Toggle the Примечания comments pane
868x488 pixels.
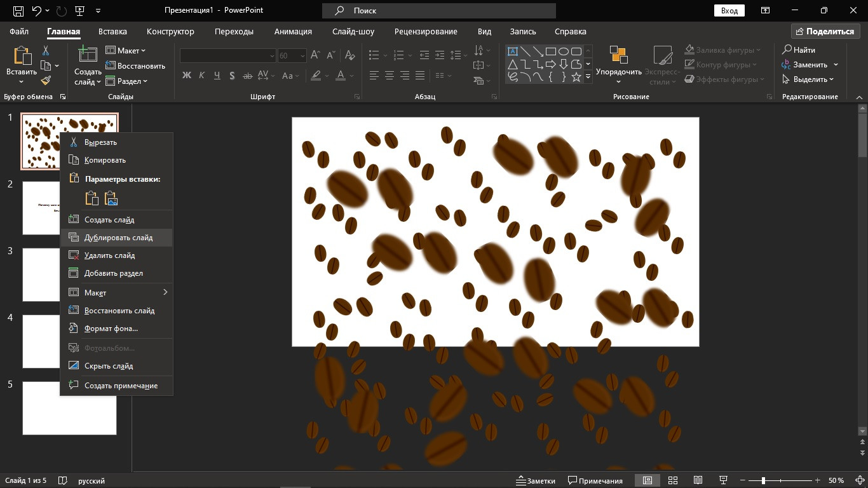pyautogui.click(x=595, y=480)
